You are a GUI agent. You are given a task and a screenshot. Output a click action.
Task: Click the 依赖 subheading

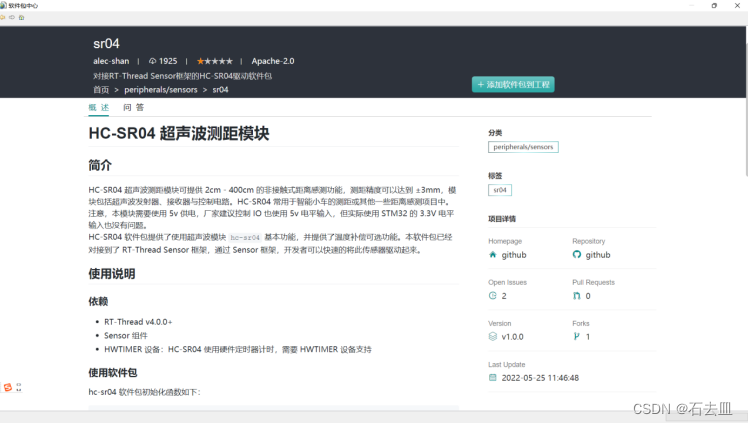coord(98,301)
